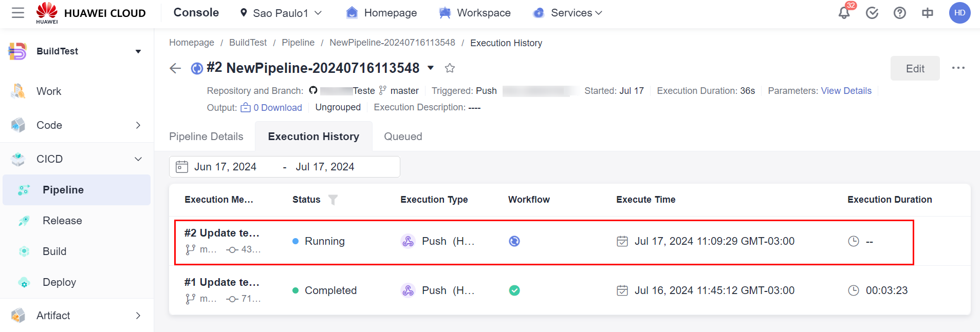Filter executions using the Status funnel icon
The width and height of the screenshot is (980, 332).
[333, 200]
